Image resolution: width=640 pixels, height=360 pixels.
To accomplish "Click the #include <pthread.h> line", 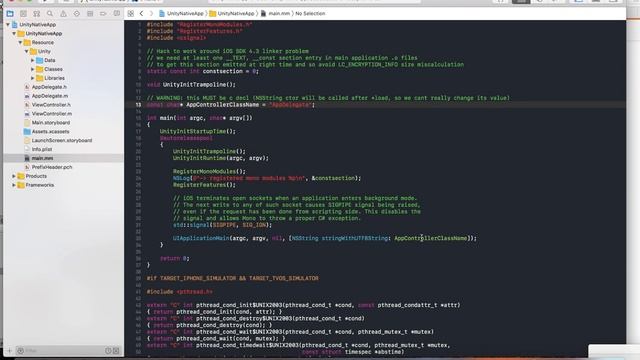I will [180, 291].
